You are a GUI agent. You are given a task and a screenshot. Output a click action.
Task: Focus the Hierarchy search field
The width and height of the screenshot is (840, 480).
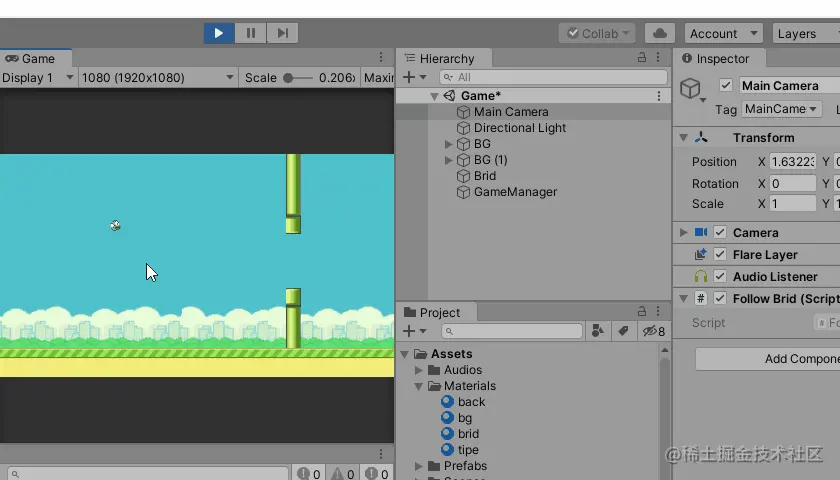(553, 77)
